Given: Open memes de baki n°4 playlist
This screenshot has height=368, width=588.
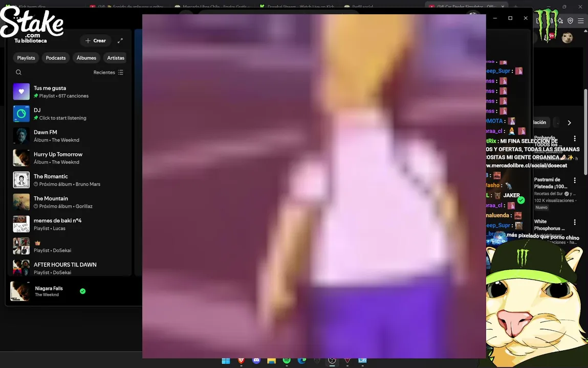Looking at the screenshot, I should (x=70, y=224).
